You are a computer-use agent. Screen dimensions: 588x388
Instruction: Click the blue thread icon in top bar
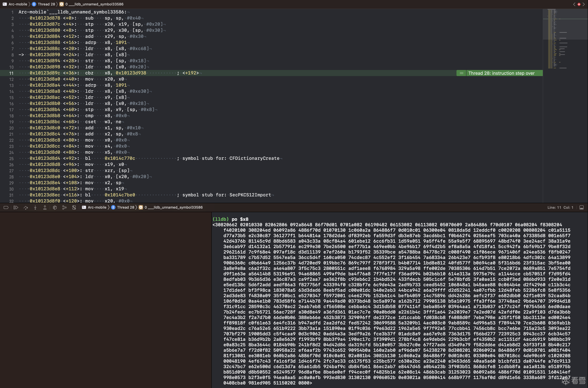pyautogui.click(x=34, y=4)
